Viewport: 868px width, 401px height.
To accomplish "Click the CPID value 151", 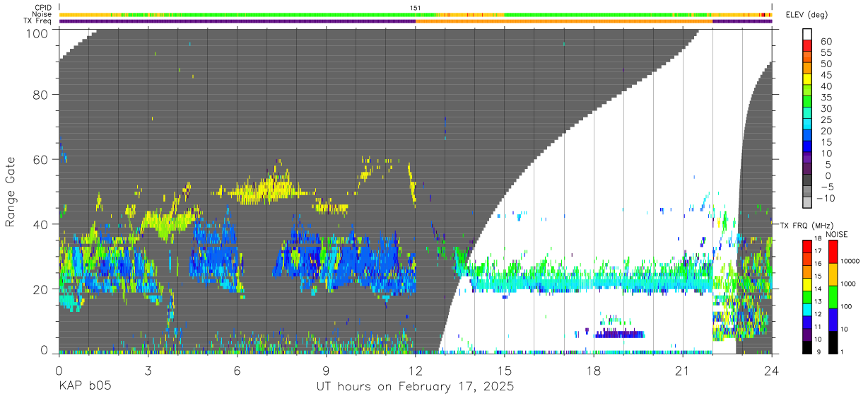I will (x=416, y=8).
